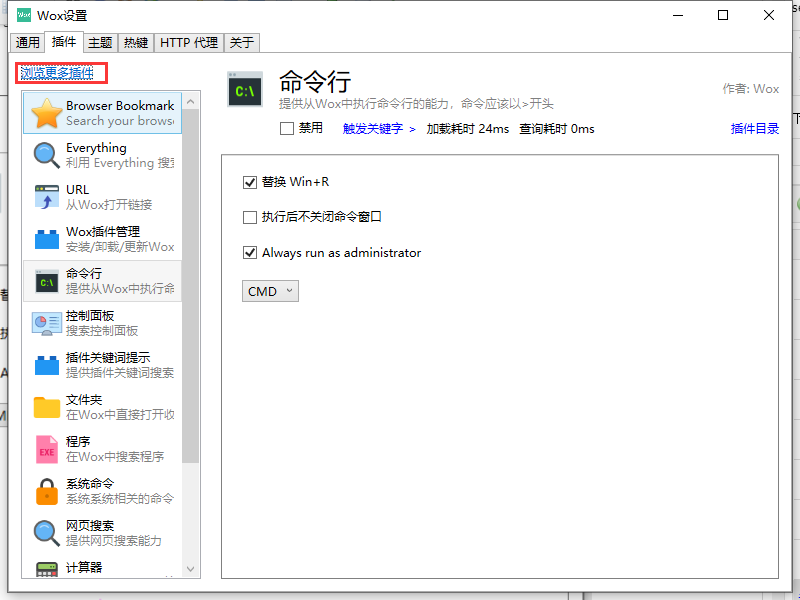Select the Everything plugin icon

(46, 155)
